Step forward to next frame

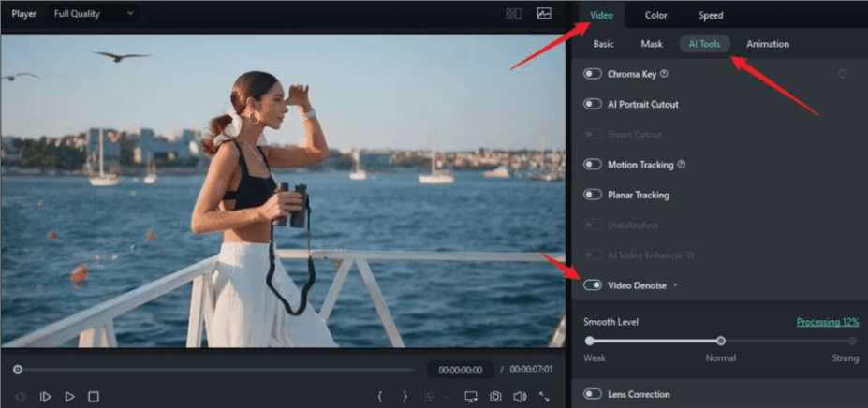coord(45,397)
